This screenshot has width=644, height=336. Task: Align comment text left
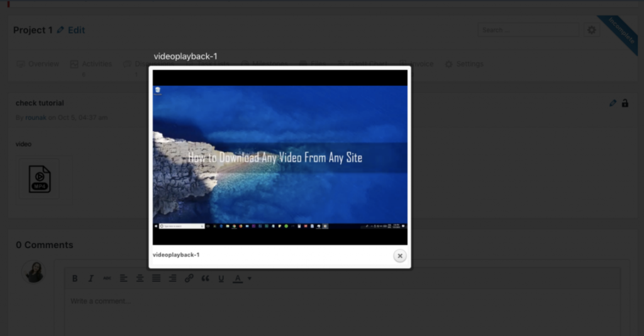point(123,279)
